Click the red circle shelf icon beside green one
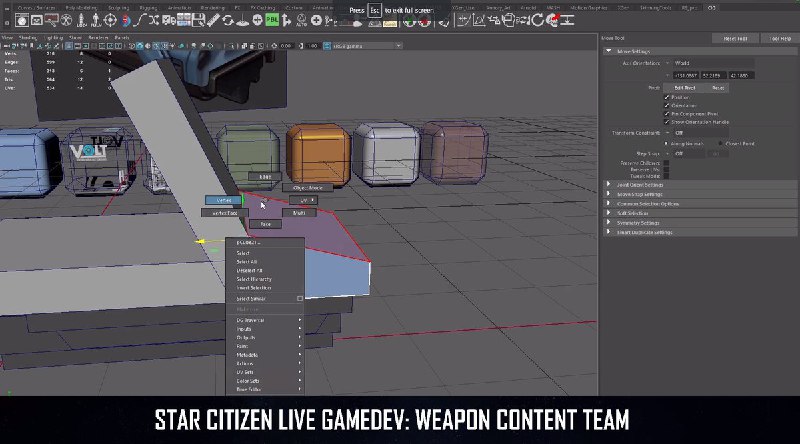Image resolution: width=800 pixels, height=444 pixels. (x=424, y=22)
